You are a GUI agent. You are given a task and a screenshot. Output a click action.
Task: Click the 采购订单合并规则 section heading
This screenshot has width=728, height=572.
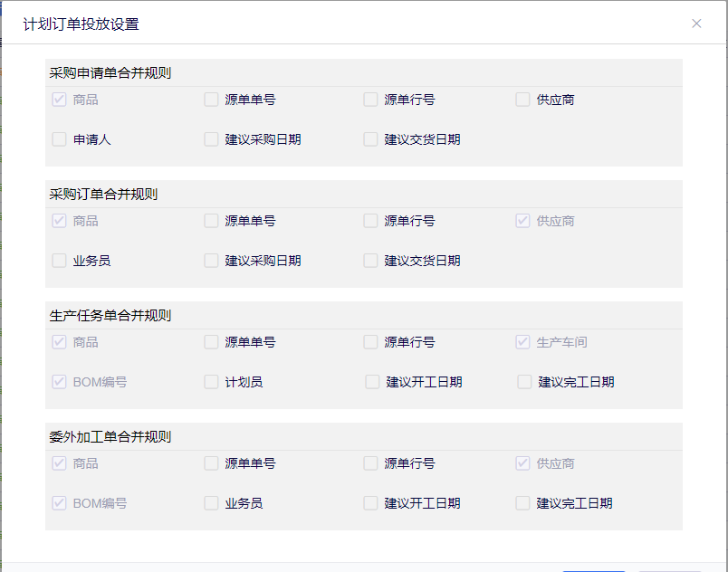click(103, 194)
